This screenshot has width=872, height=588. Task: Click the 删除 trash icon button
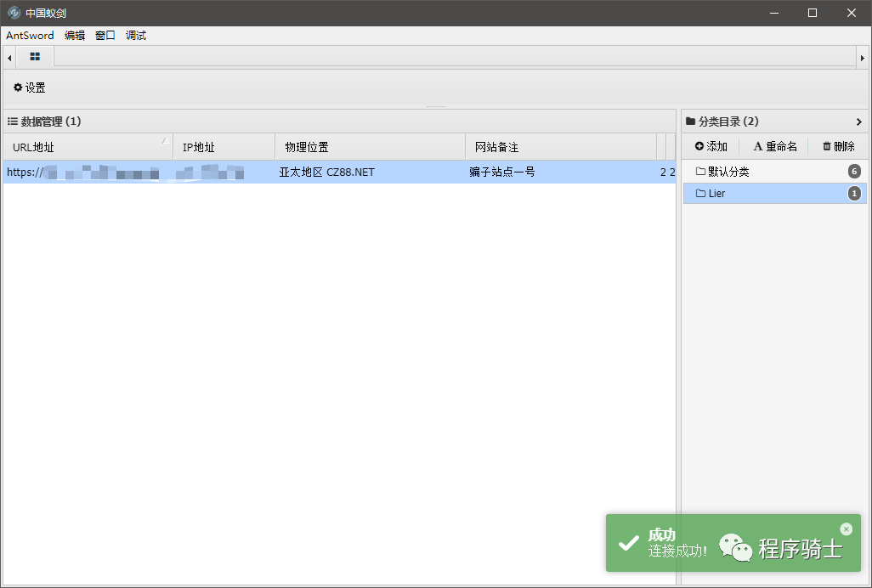[x=838, y=147]
